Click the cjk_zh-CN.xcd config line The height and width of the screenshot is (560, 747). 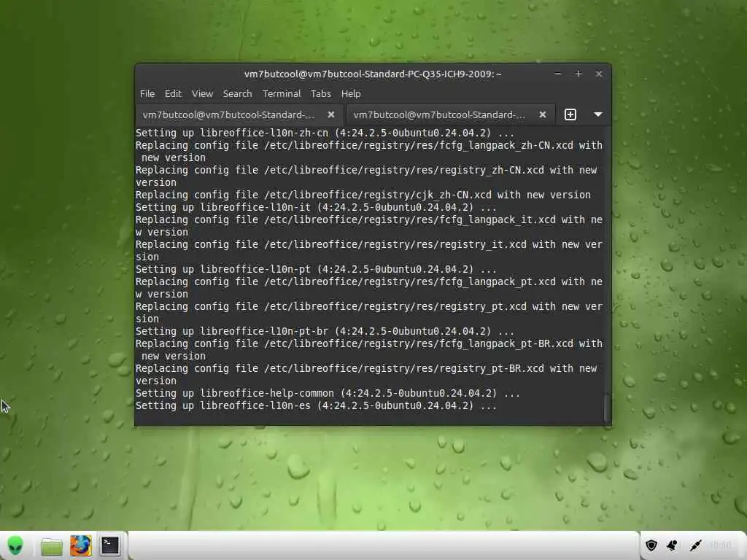click(363, 195)
